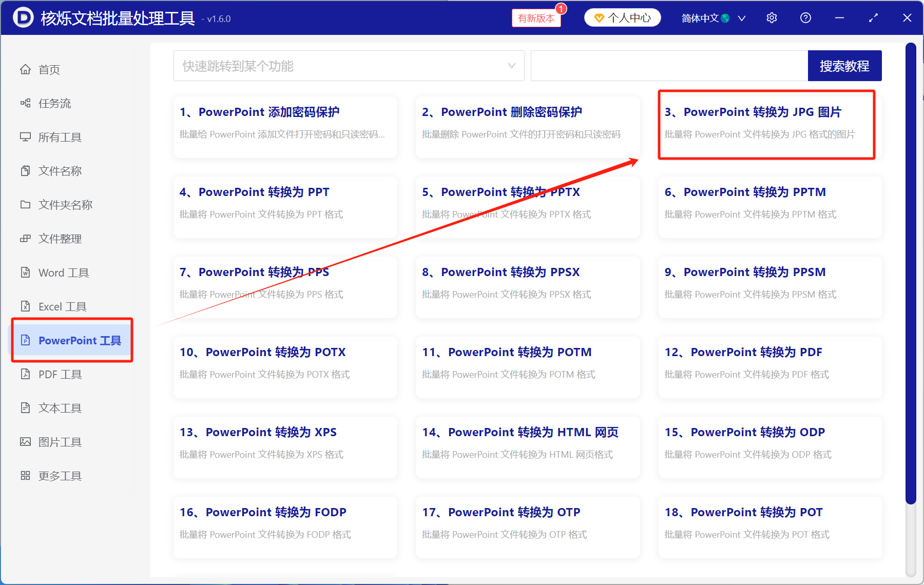Click the vertical scrollbar on right
The image size is (924, 585).
tap(911, 274)
